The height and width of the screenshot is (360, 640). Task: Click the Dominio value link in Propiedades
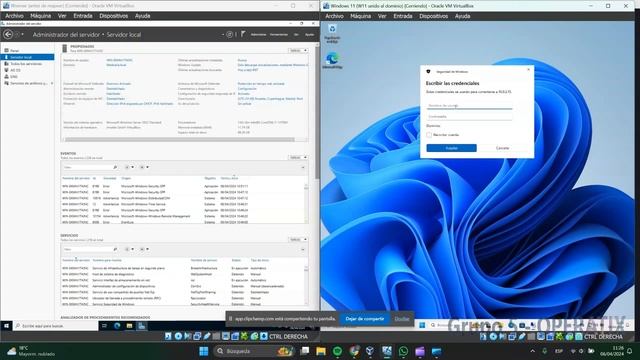pyautogui.click(x=116, y=65)
